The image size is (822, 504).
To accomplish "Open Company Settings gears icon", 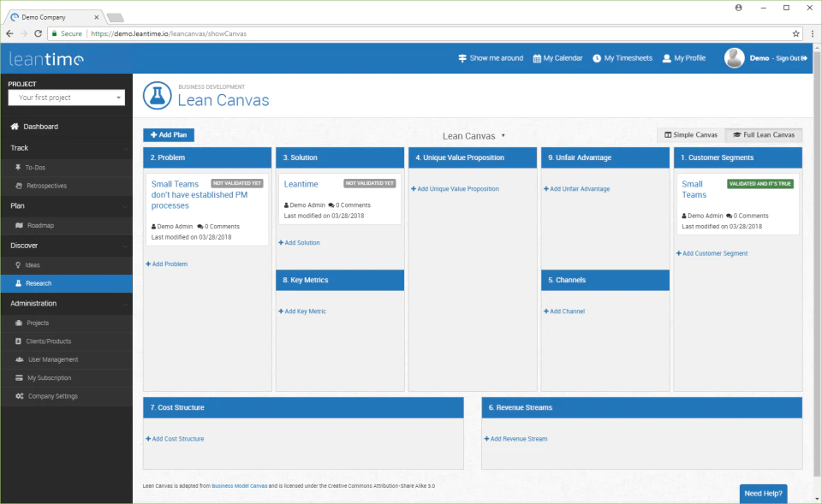I will [20, 396].
